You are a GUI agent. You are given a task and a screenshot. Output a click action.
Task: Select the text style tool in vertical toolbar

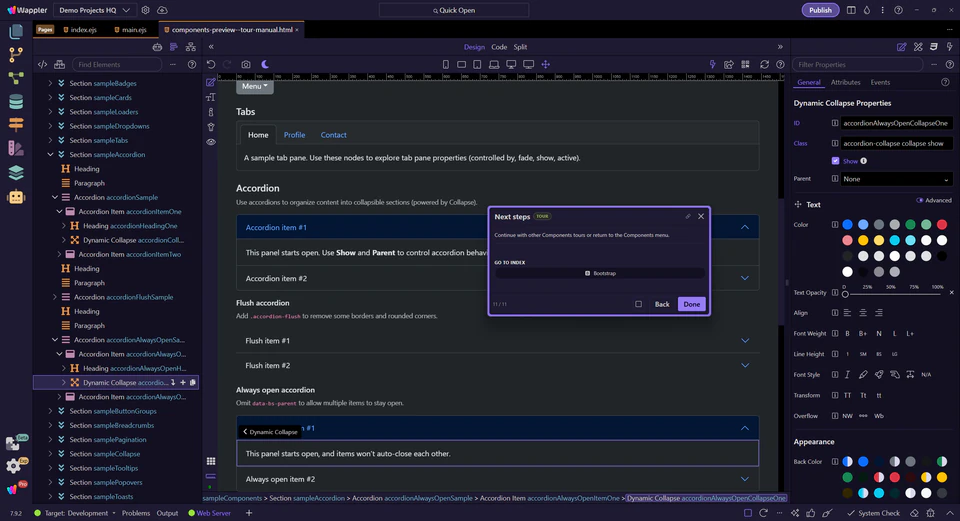tap(211, 97)
